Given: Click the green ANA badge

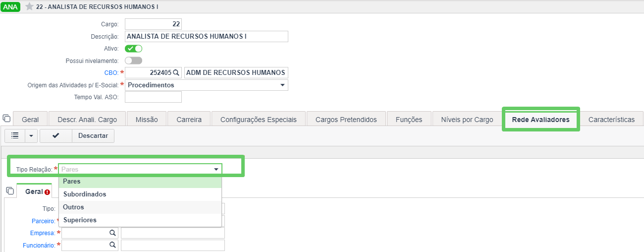Looking at the screenshot, I should [11, 6].
